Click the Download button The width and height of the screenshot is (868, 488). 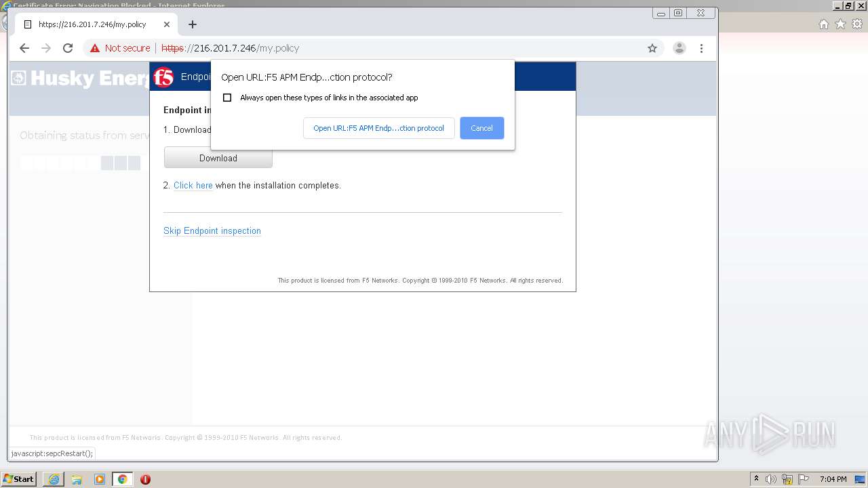pos(218,158)
